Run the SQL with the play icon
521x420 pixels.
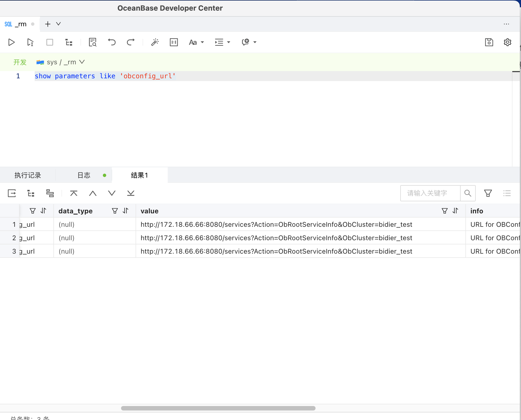click(11, 42)
